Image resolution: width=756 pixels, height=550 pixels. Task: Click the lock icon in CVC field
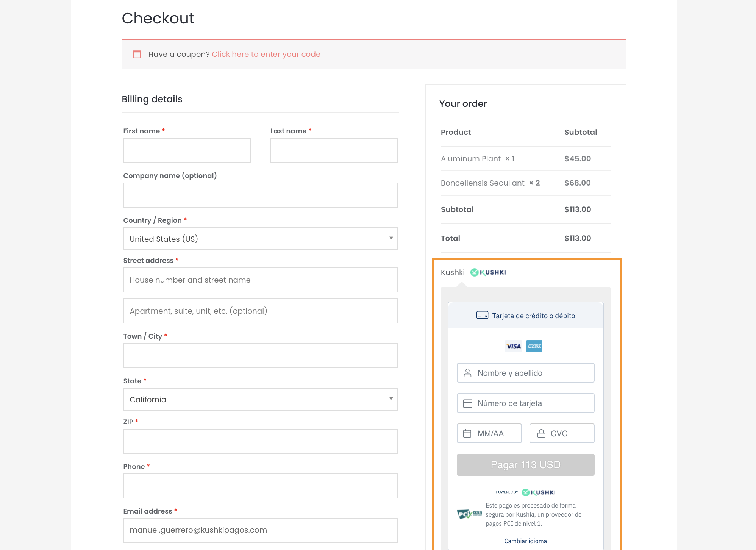tap(541, 433)
